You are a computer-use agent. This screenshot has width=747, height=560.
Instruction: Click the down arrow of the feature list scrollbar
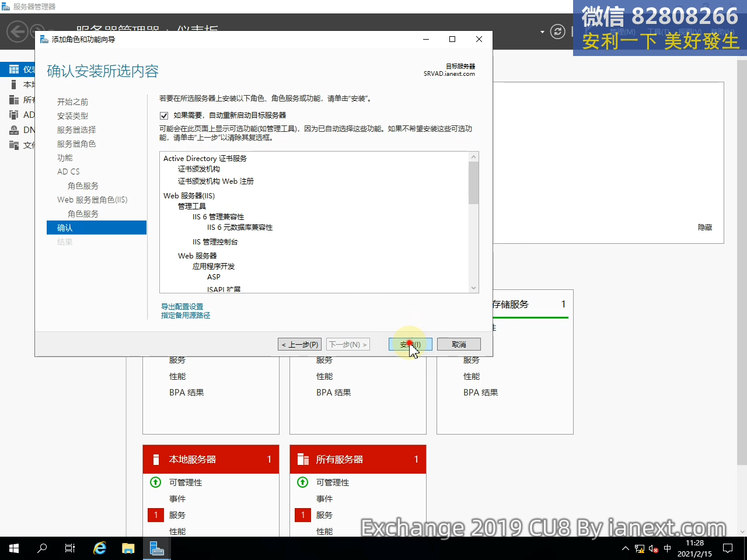[474, 288]
